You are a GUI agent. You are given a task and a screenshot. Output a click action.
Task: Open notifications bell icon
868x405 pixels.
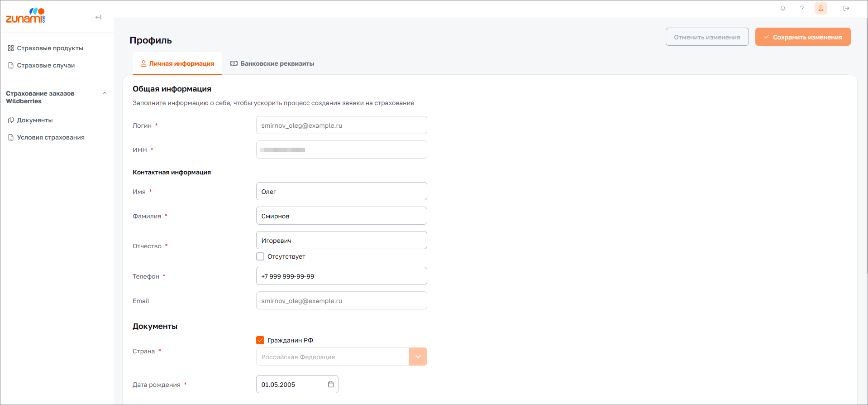783,8
